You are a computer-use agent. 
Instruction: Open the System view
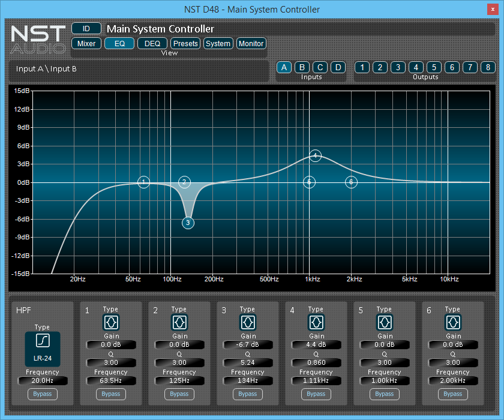pos(218,43)
